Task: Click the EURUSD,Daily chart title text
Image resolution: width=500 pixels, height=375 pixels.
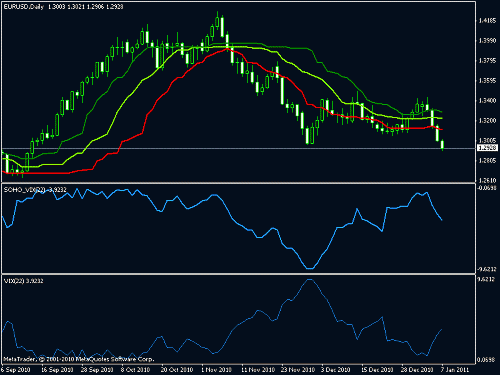Action: pyautogui.click(x=24, y=7)
